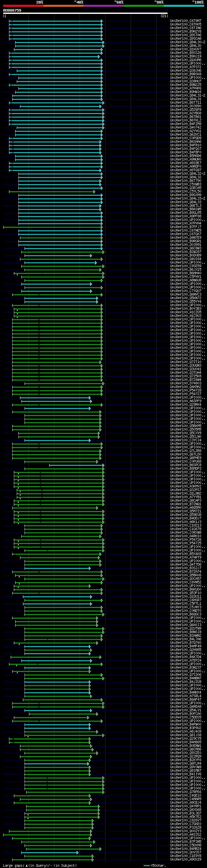Click the UniRef100_Q84L31-2 label
Screen dimensions: 207x868
188,95
